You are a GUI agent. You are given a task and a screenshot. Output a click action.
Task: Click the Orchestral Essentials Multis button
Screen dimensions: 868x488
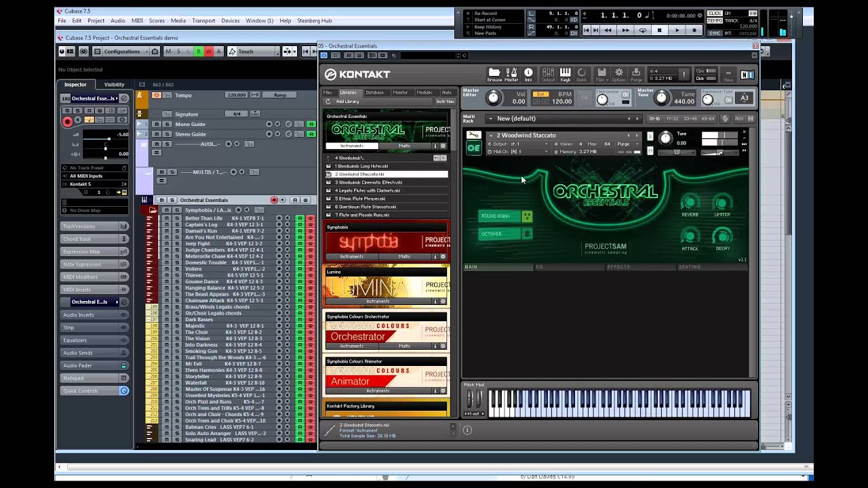(404, 146)
